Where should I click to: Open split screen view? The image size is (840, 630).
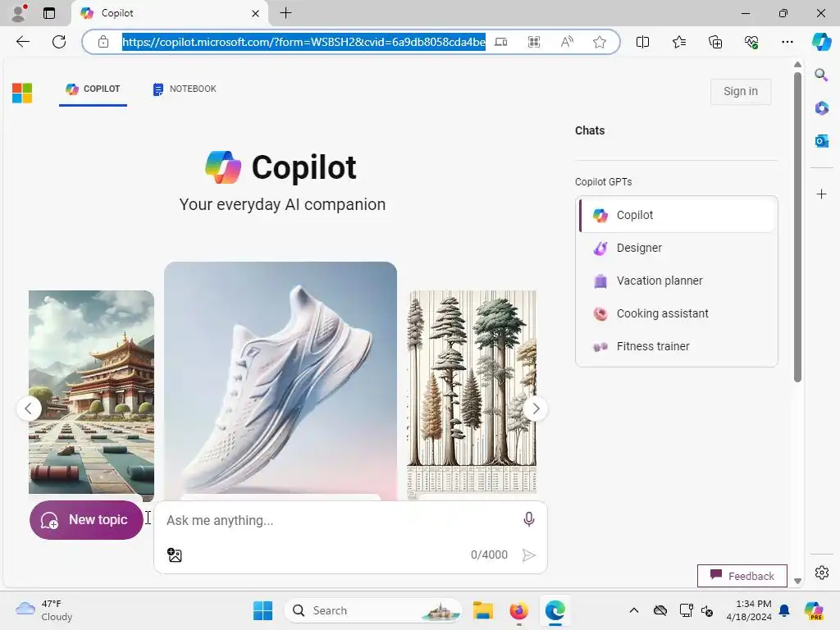[x=643, y=42]
